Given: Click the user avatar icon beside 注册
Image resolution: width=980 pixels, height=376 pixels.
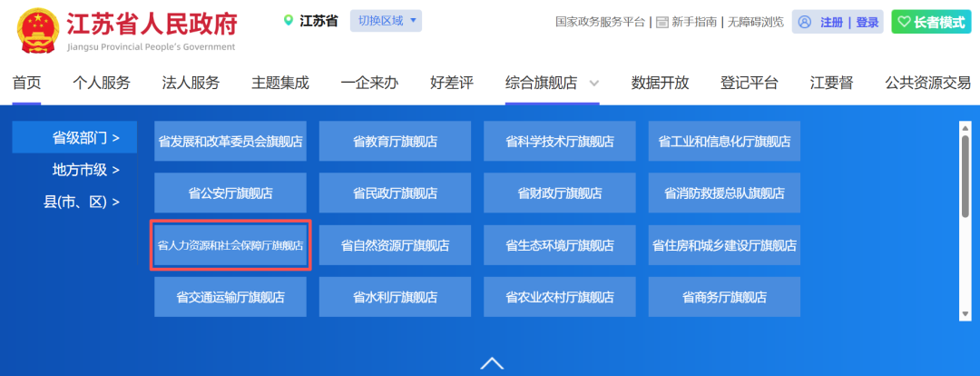Looking at the screenshot, I should pos(805,23).
